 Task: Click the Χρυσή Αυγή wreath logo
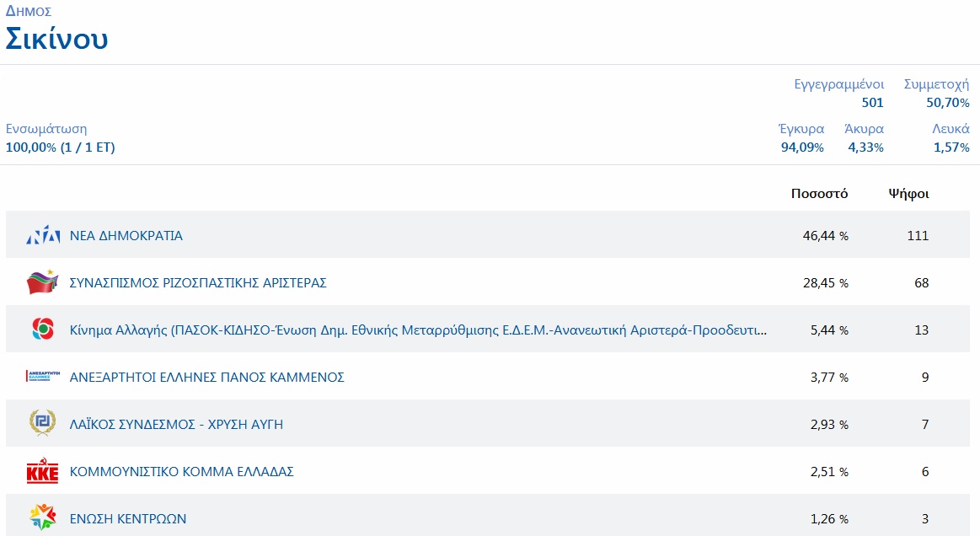point(43,424)
